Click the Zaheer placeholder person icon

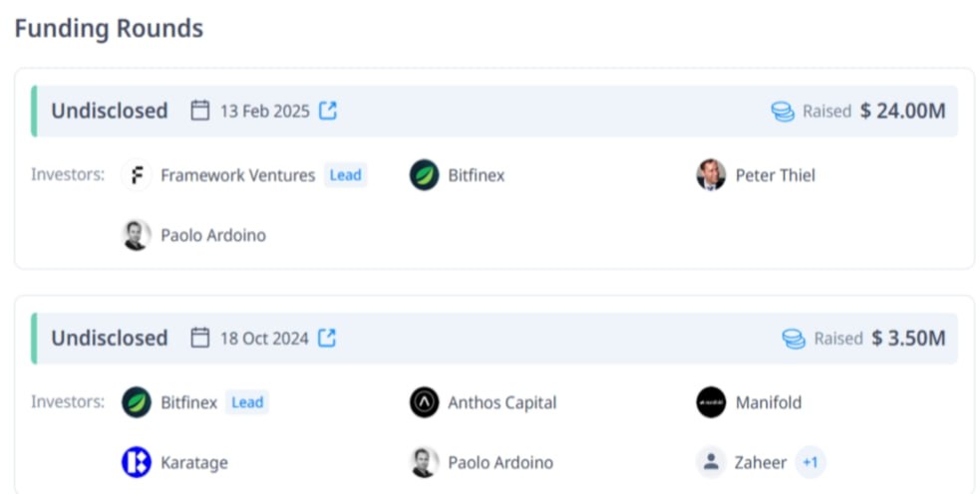711,462
